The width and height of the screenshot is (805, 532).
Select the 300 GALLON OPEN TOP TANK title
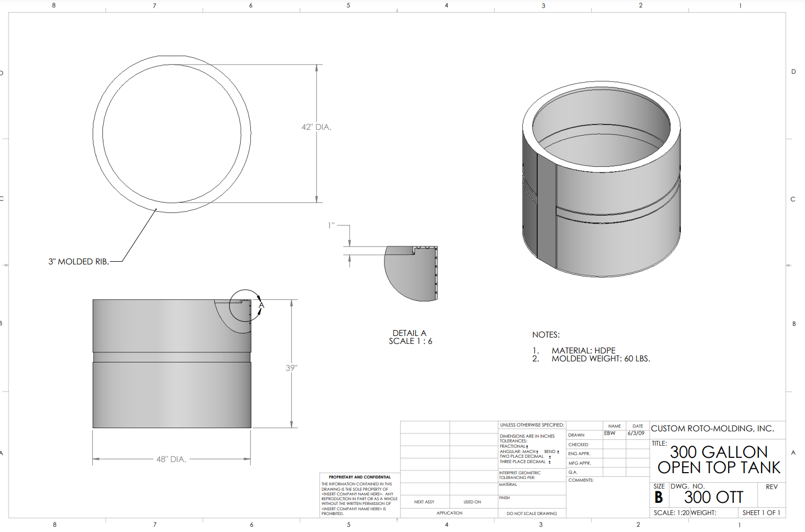pyautogui.click(x=719, y=460)
